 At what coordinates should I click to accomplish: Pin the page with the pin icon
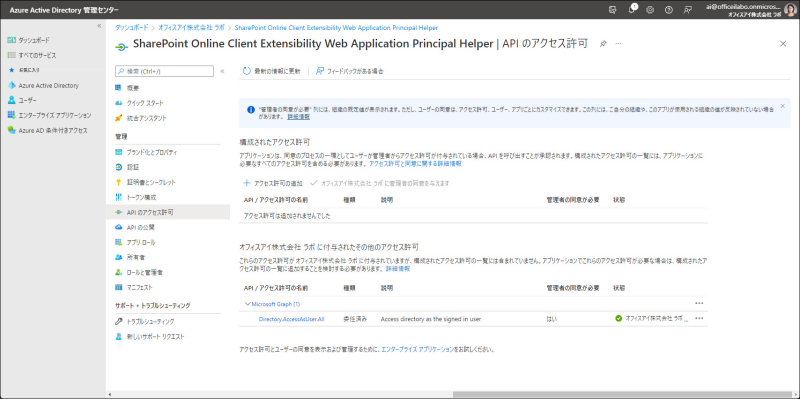pyautogui.click(x=603, y=44)
